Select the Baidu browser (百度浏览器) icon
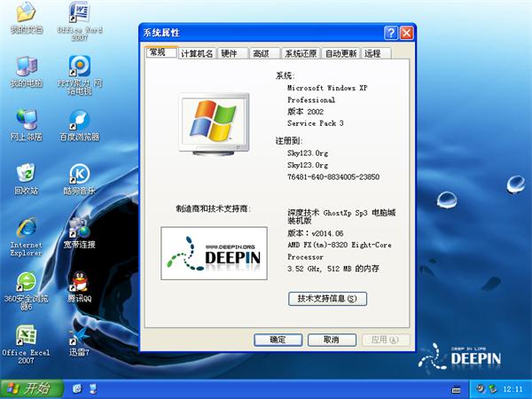The image size is (532, 399). coord(79,120)
